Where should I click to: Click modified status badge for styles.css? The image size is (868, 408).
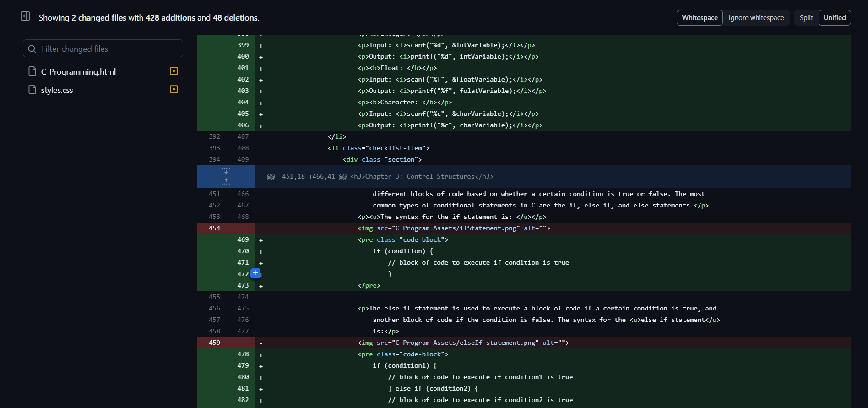(174, 89)
